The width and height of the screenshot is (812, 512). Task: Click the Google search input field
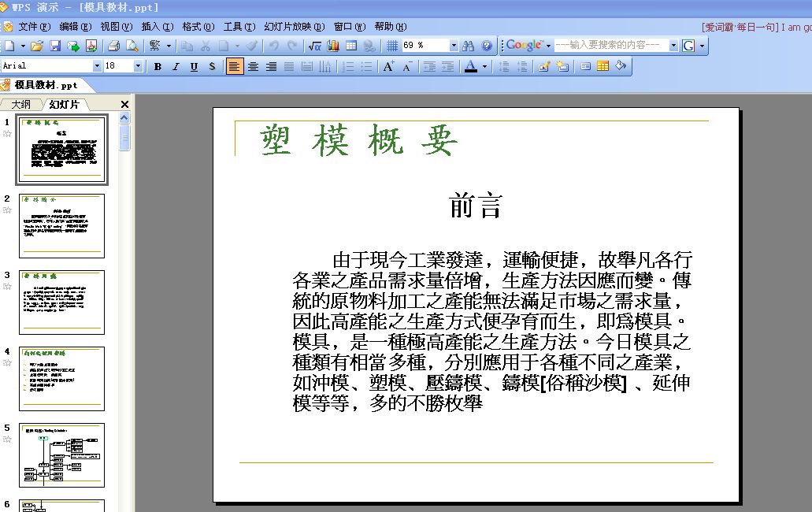click(612, 46)
